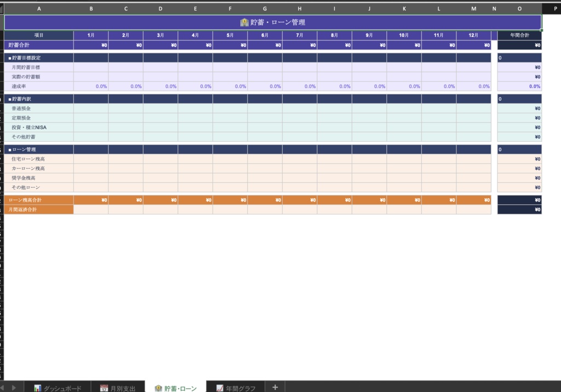Select the その他ローン label cell
Image resolution: width=561 pixels, height=392 pixels.
tap(39, 187)
